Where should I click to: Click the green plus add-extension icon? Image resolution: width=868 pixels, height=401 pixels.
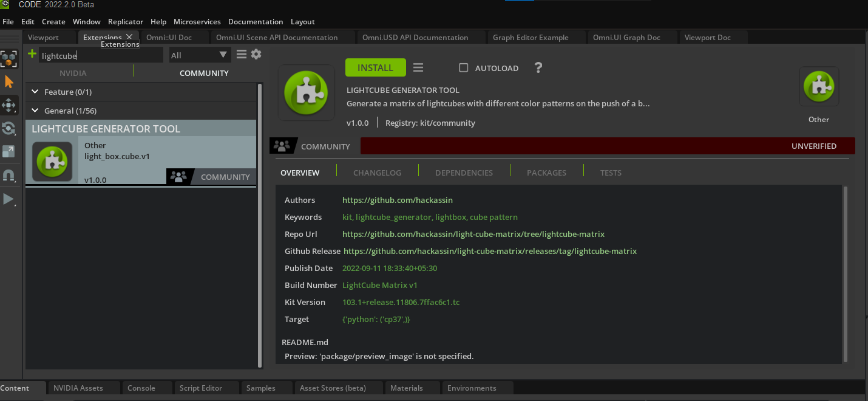(x=32, y=55)
